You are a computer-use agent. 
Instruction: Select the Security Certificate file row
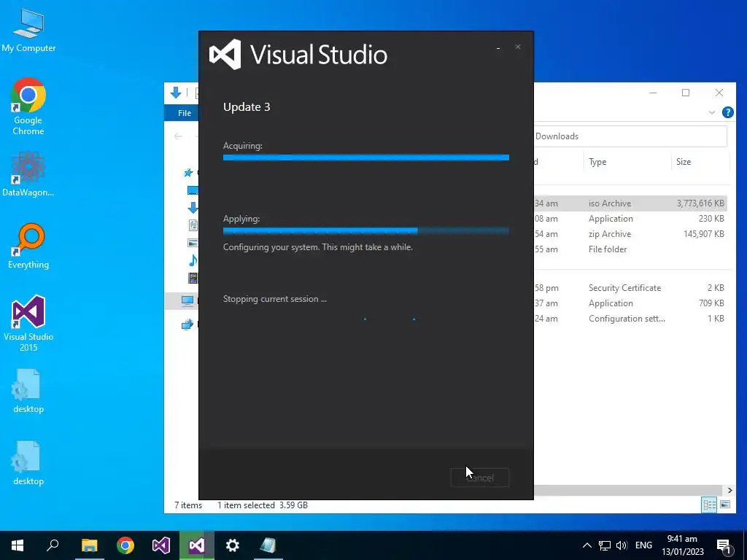pyautogui.click(x=630, y=288)
